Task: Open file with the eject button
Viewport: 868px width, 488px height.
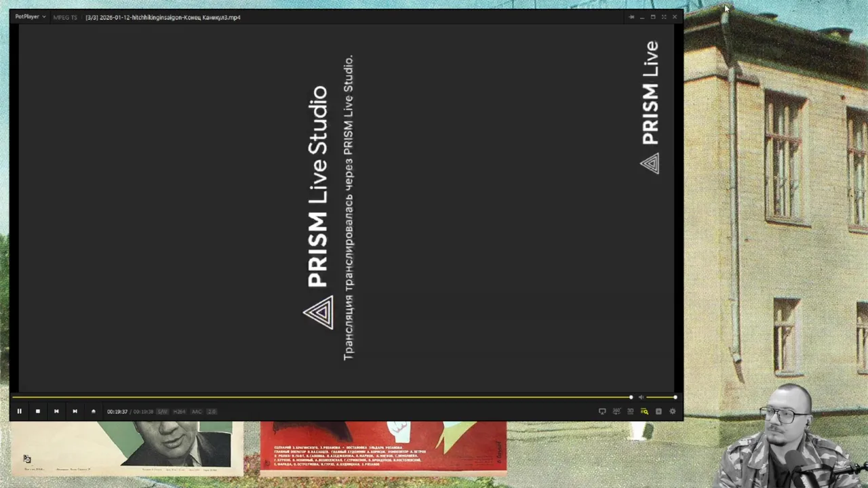Action: tap(94, 411)
